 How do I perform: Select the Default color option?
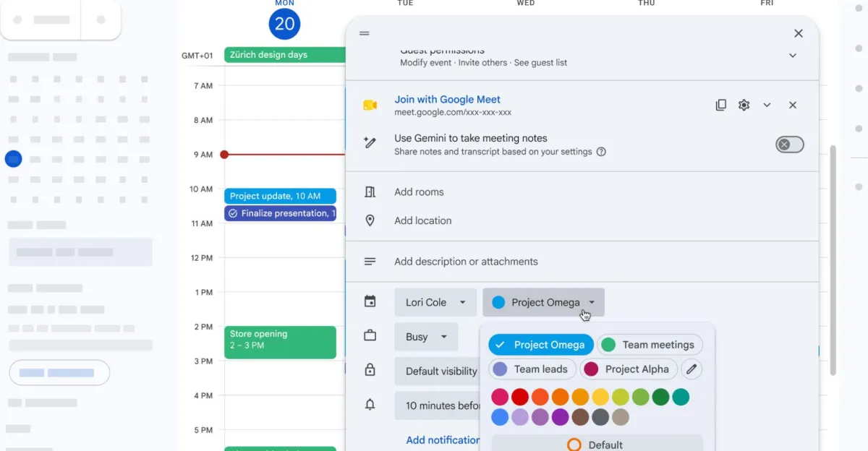click(597, 443)
